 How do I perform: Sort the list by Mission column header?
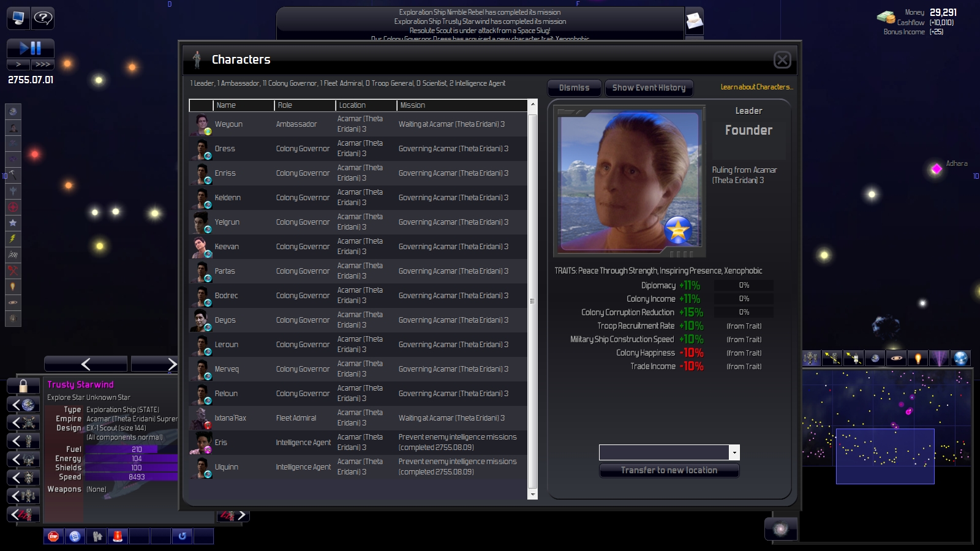click(x=462, y=105)
